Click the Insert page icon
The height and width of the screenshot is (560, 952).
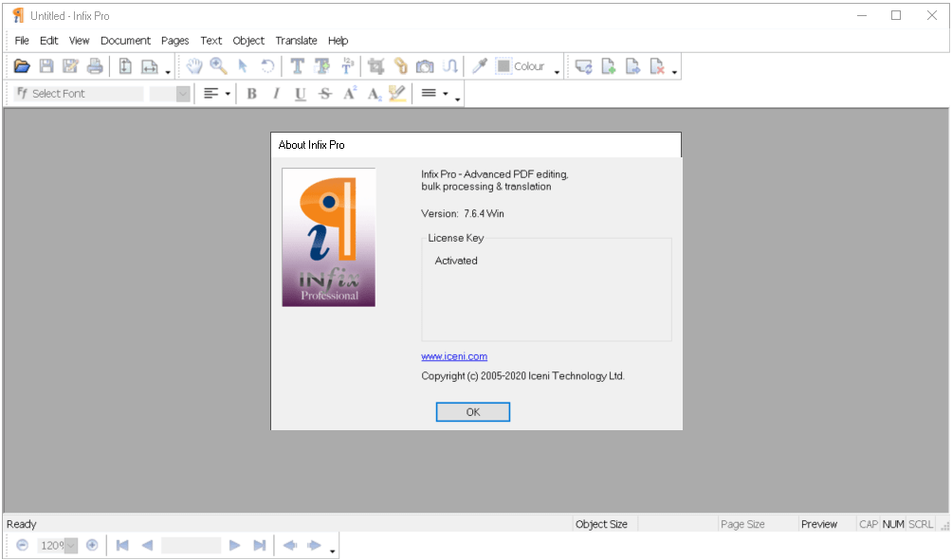[609, 66]
